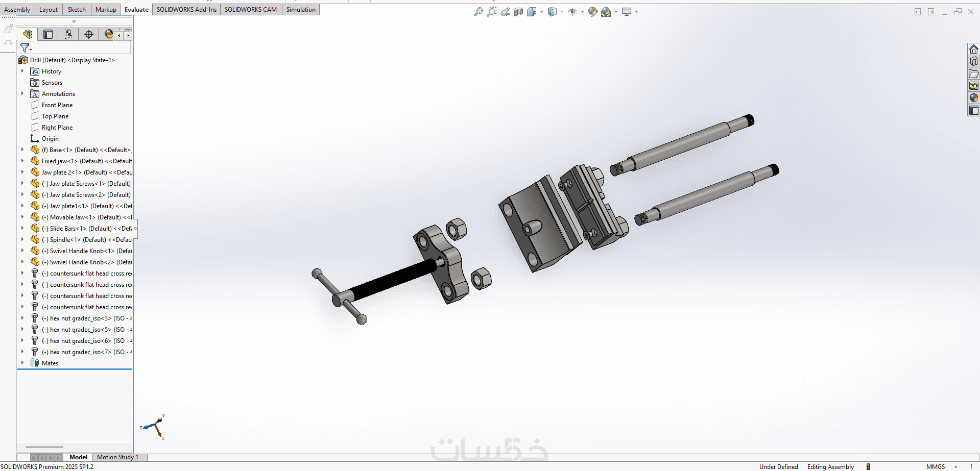Click the Display Style icon

552,12
